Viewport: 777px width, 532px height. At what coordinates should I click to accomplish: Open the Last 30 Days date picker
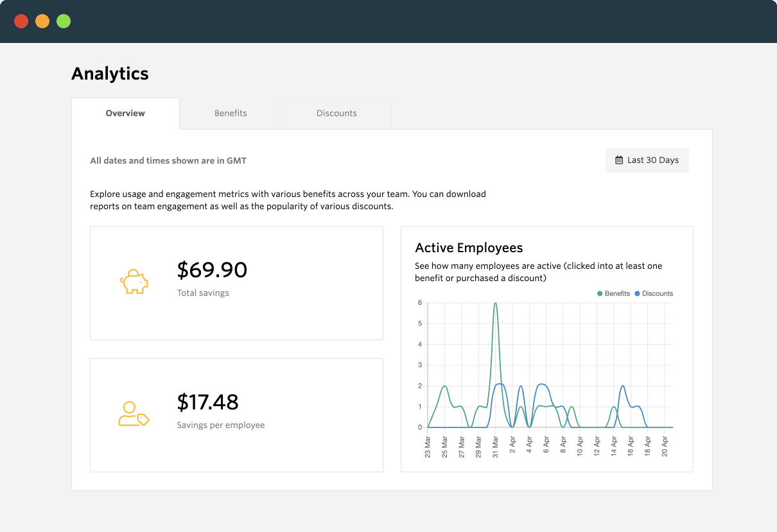(647, 160)
